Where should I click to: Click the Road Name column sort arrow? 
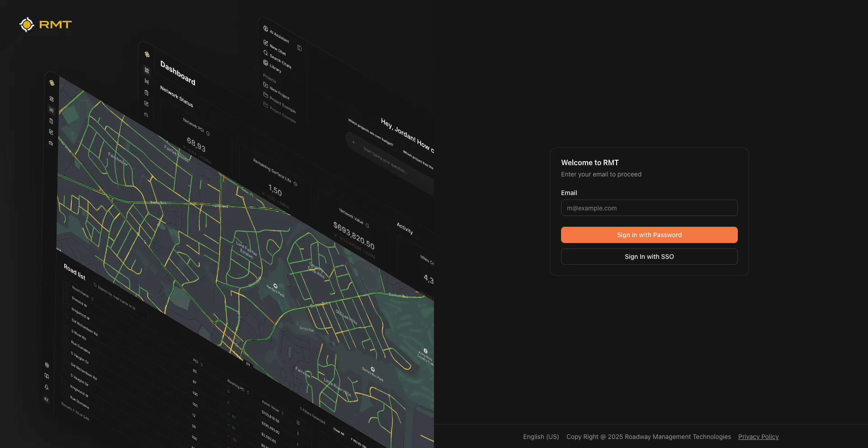(x=92, y=299)
